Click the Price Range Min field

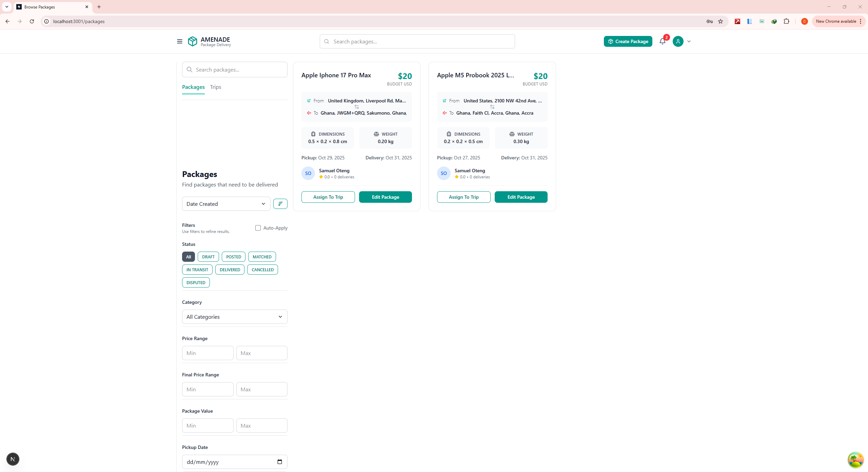click(208, 353)
